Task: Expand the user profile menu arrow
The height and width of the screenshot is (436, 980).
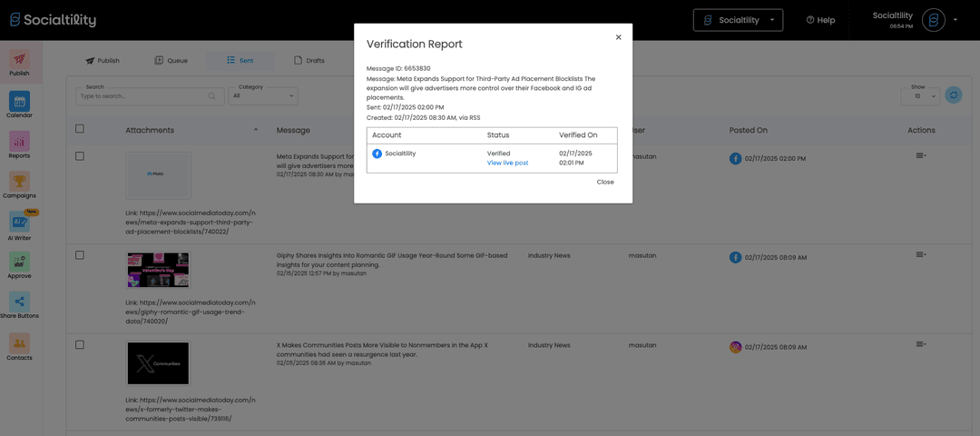Action: 955,20
